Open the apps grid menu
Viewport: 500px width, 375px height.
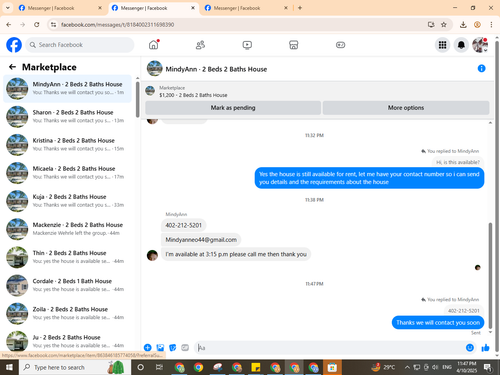pos(442,45)
